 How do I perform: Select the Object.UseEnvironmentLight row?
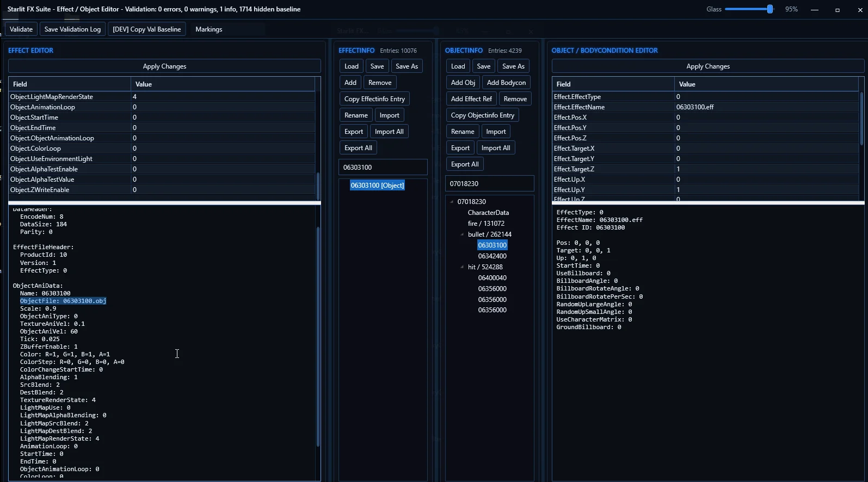pos(162,159)
